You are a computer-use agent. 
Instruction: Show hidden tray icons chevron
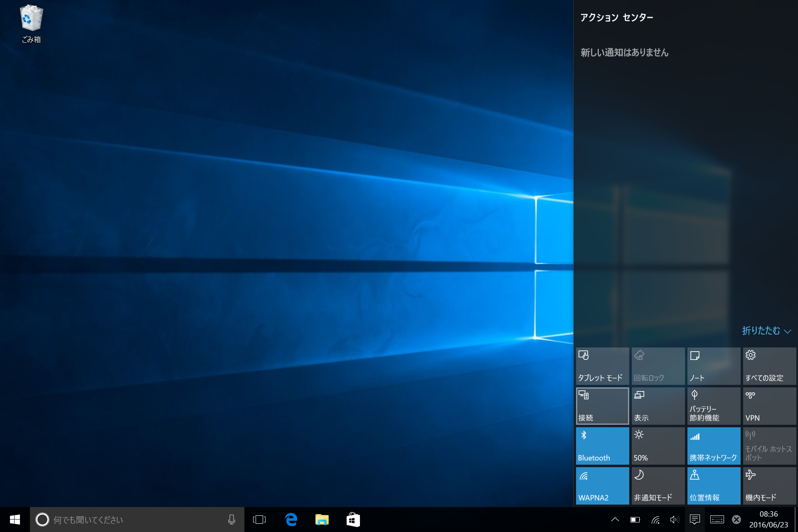(x=615, y=520)
